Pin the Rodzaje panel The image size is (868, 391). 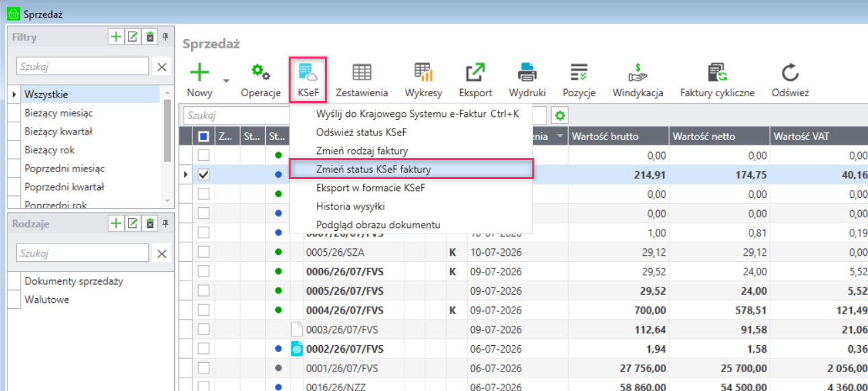click(166, 223)
